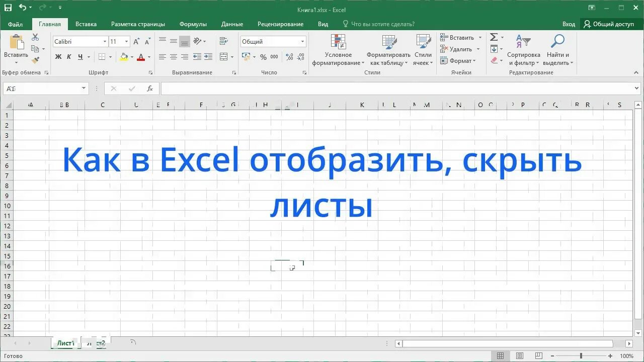Click the Increase Decimal icon
This screenshot has width=644, height=362.
click(289, 57)
